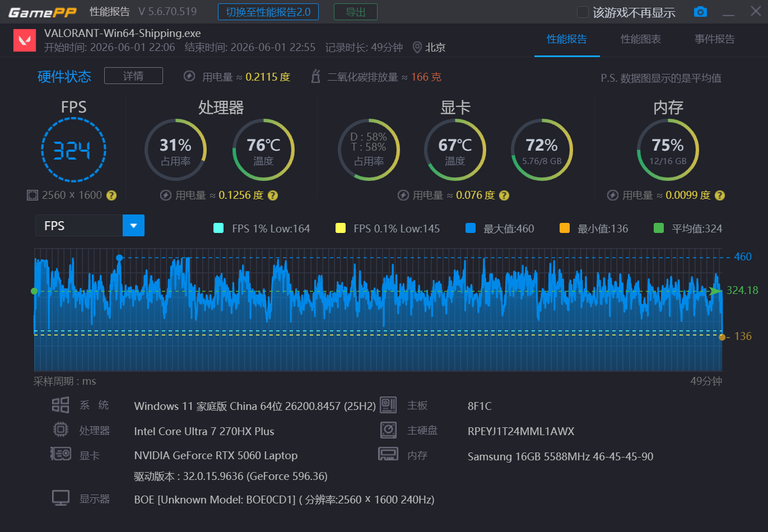
Task: Click the 166 克 CO2 emission value
Action: tap(426, 77)
